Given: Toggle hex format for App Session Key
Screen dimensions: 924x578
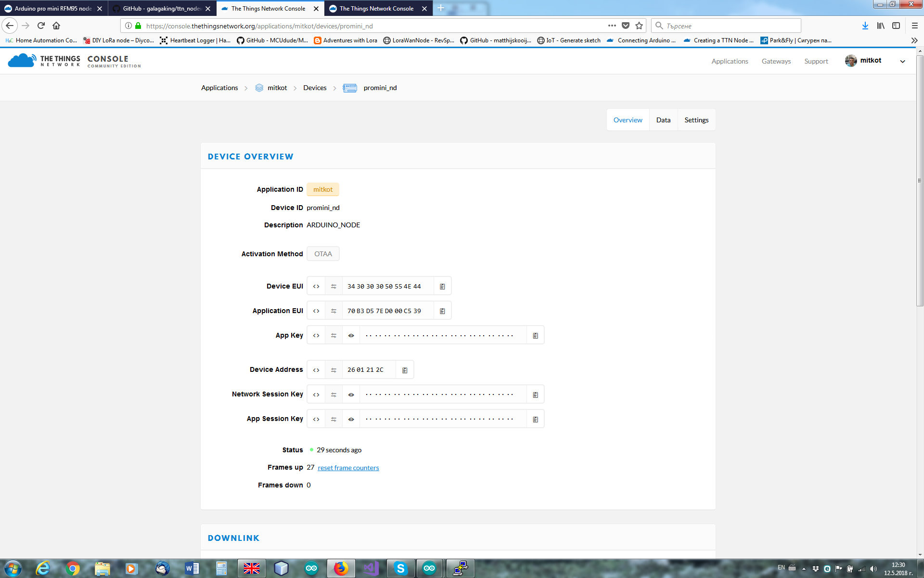Looking at the screenshot, I should pyautogui.click(x=316, y=419).
